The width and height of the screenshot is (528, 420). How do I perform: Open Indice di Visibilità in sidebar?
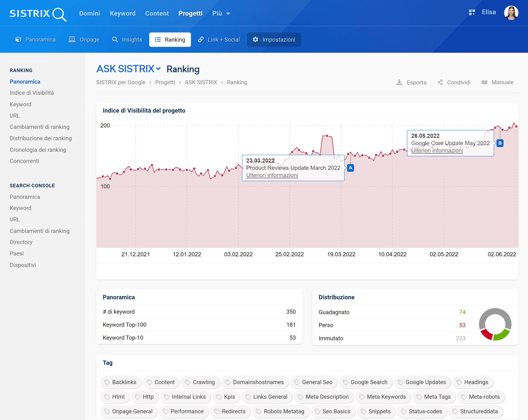pyautogui.click(x=32, y=93)
